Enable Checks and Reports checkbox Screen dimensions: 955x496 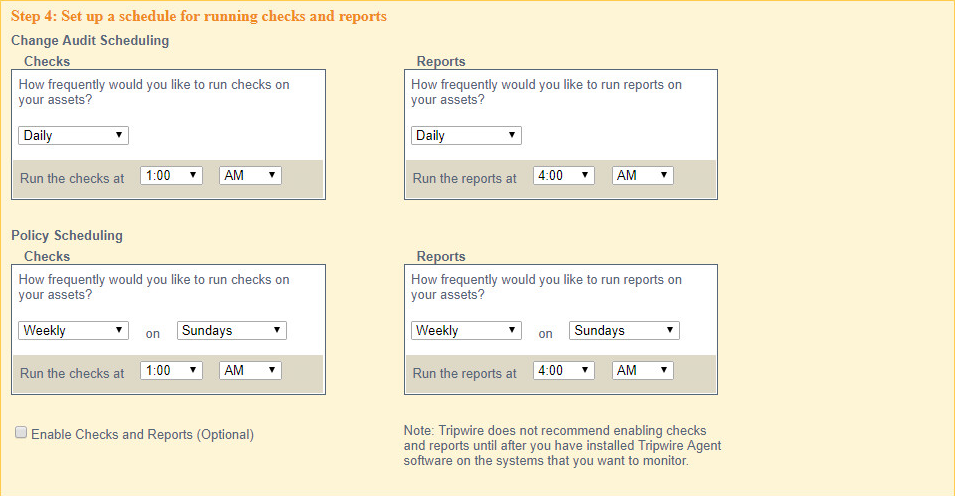click(x=21, y=433)
